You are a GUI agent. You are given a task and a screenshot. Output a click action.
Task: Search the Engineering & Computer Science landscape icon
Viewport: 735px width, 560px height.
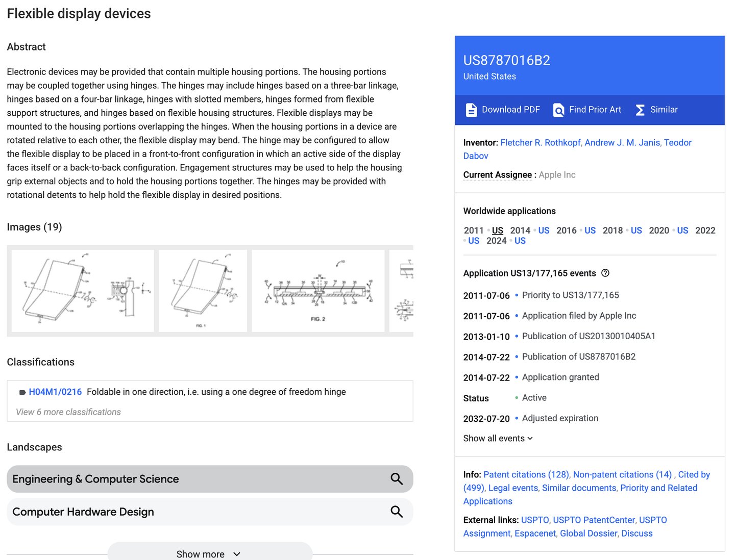(397, 479)
